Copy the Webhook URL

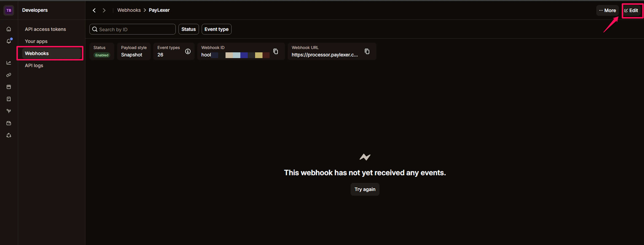point(367,51)
